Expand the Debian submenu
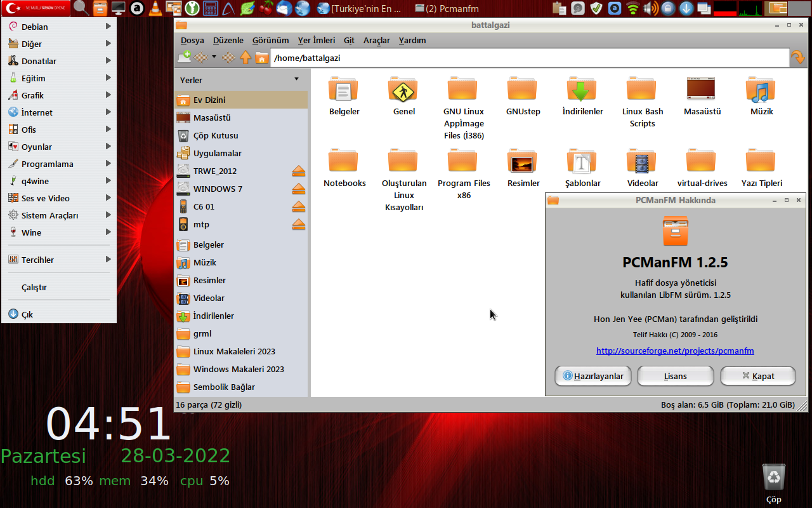812x508 pixels. tap(59, 27)
